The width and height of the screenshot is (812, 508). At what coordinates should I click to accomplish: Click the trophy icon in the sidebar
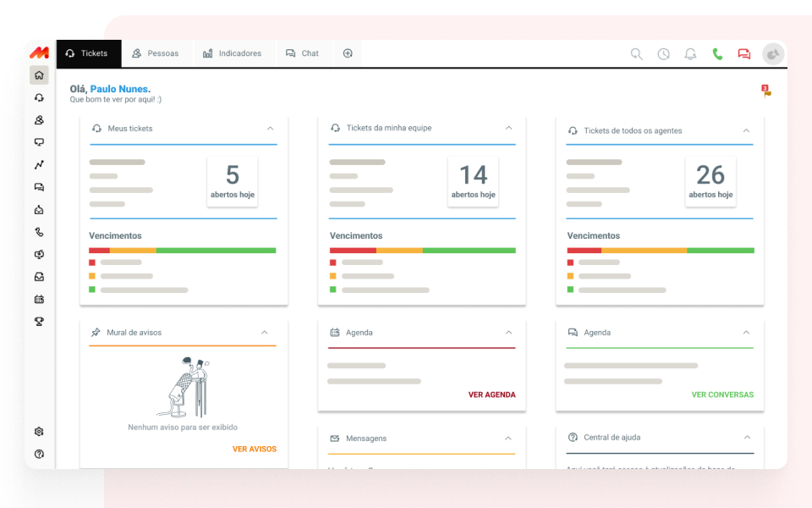tap(39, 322)
